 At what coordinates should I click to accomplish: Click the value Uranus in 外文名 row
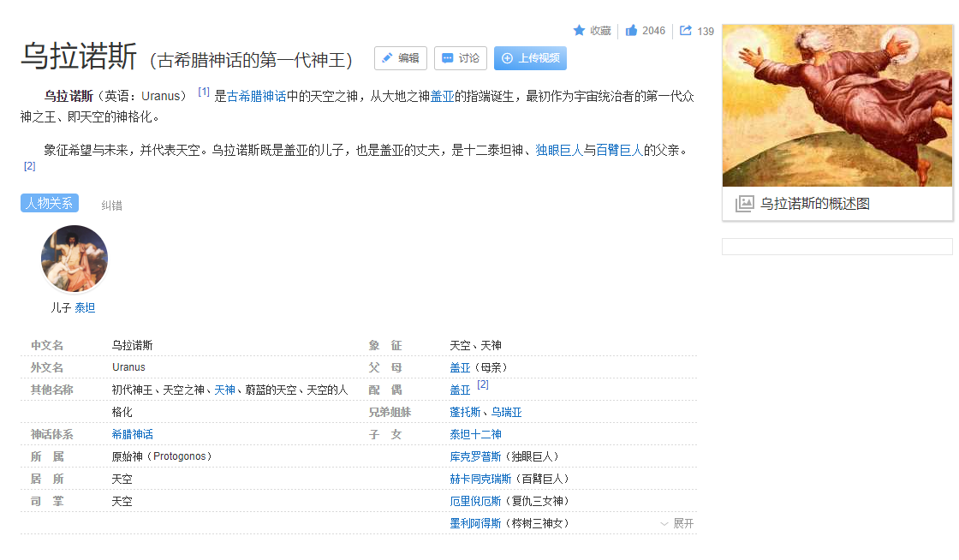click(x=128, y=366)
